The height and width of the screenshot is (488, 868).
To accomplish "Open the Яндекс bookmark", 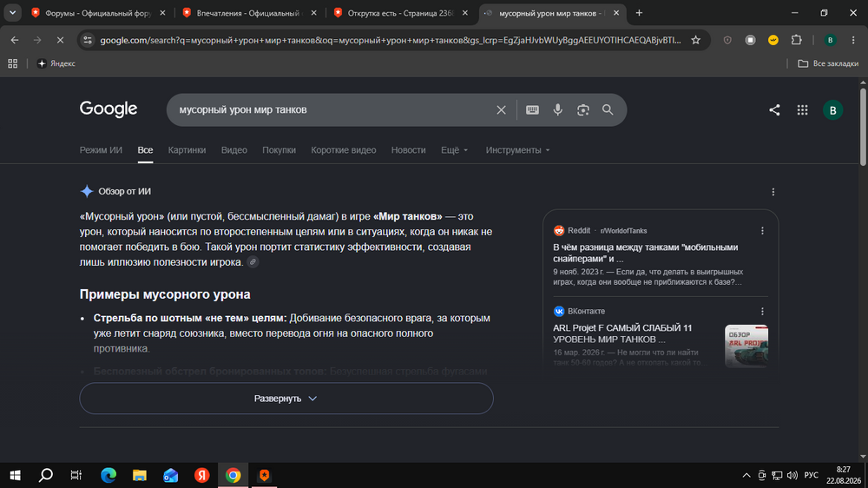I will 56,63.
